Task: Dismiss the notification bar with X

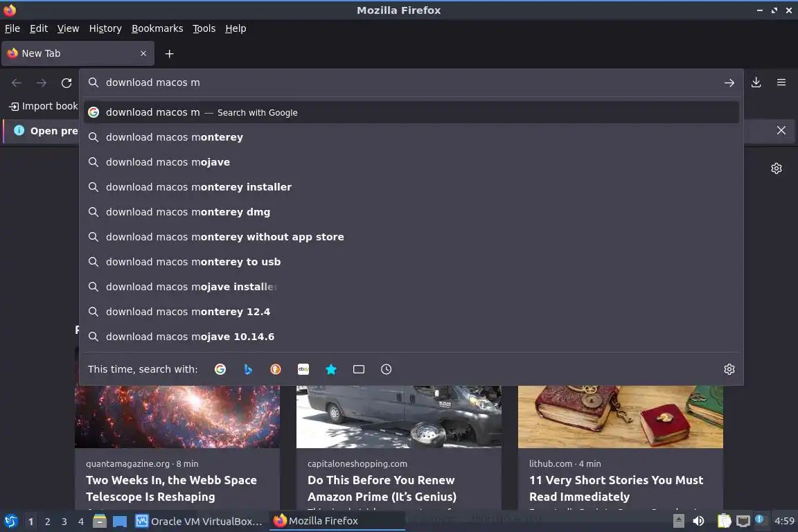Action: pos(781,130)
